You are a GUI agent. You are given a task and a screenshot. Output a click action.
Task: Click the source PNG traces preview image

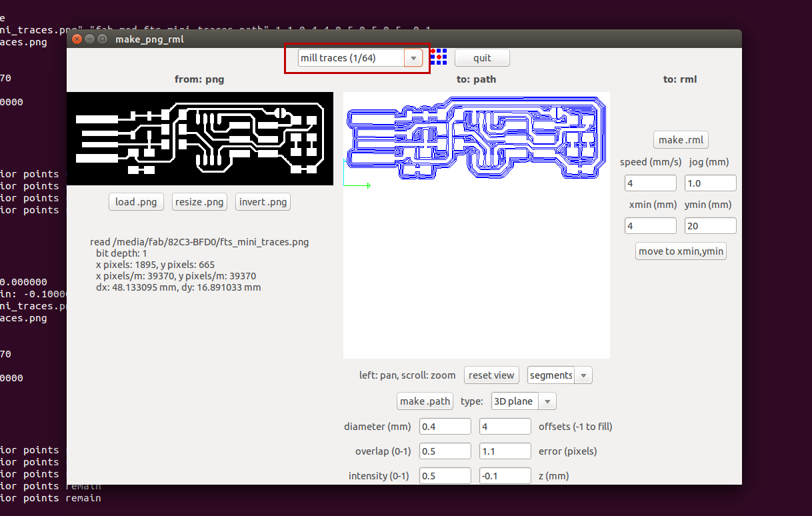[x=199, y=139]
